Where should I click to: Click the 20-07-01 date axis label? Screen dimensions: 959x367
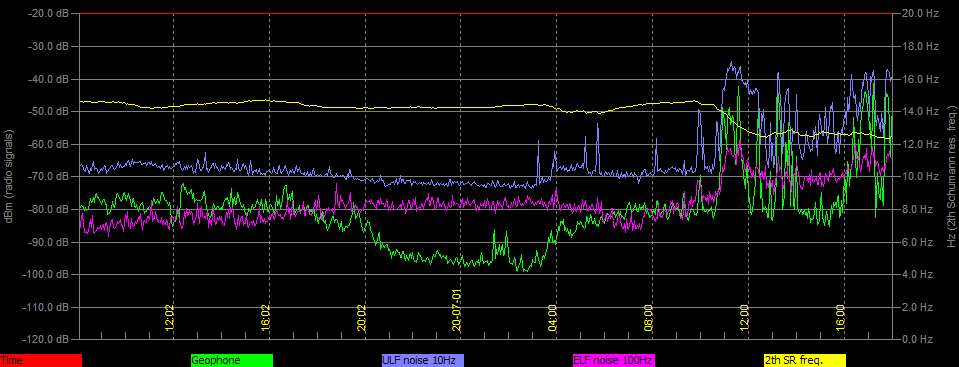tap(457, 310)
